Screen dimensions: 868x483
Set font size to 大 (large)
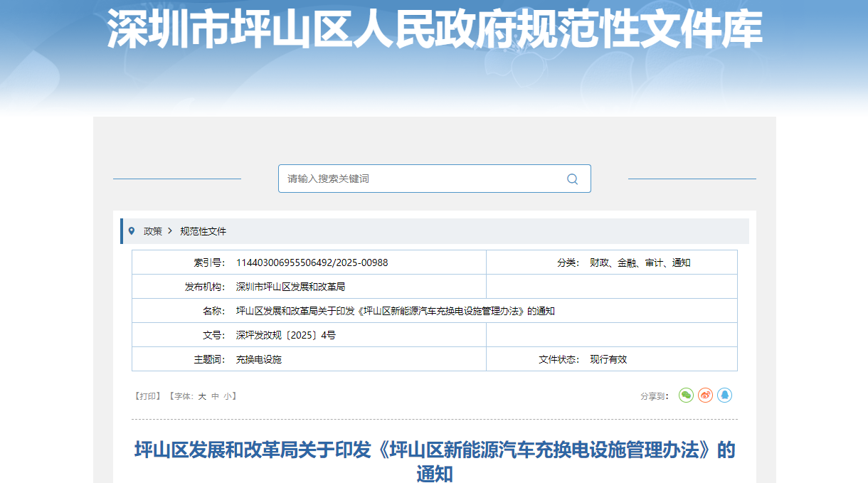pyautogui.click(x=202, y=396)
